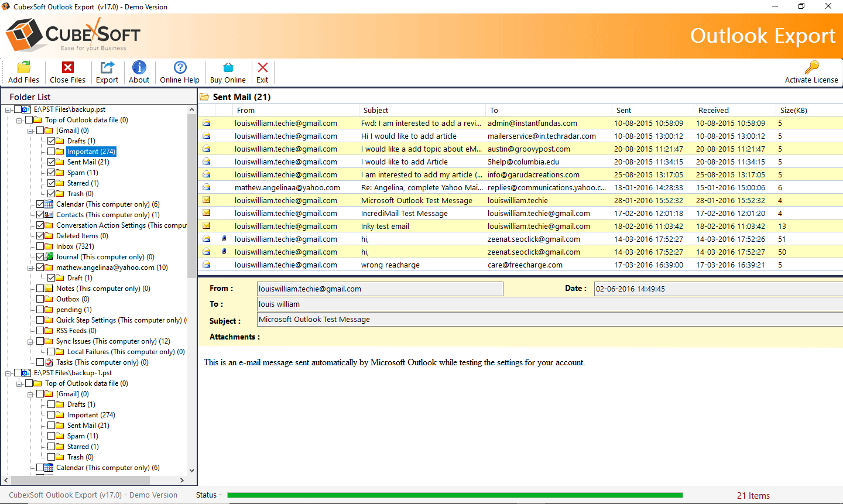Collapse the E:\PST Files\backup.pst tree node

pyautogui.click(x=8, y=109)
